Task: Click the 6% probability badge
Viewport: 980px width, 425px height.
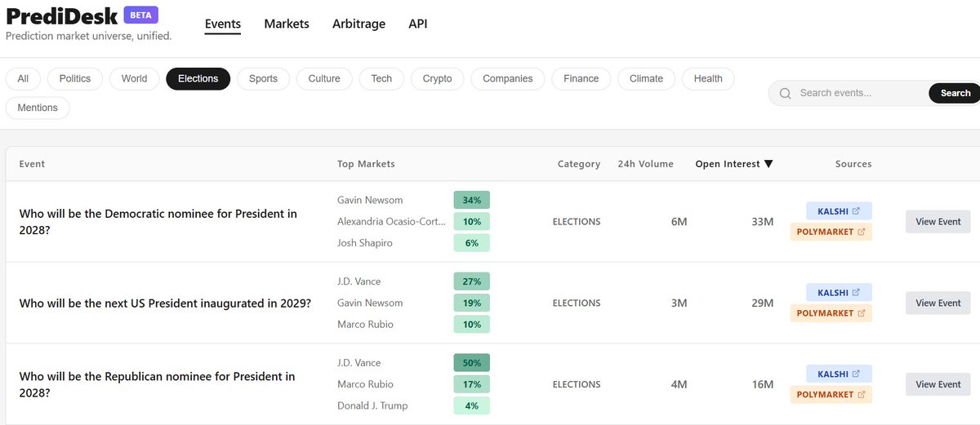Action: point(472,242)
